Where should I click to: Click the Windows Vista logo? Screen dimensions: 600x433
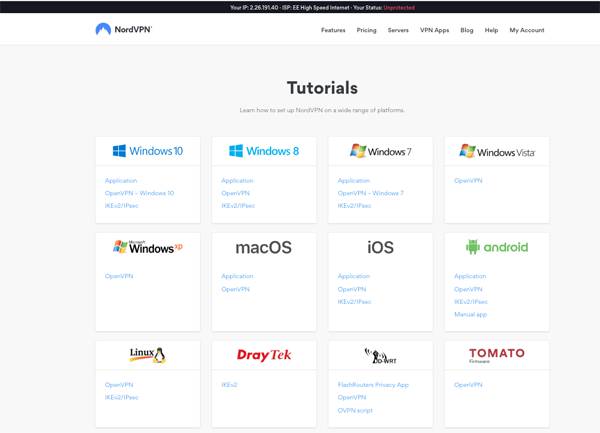pyautogui.click(x=497, y=151)
